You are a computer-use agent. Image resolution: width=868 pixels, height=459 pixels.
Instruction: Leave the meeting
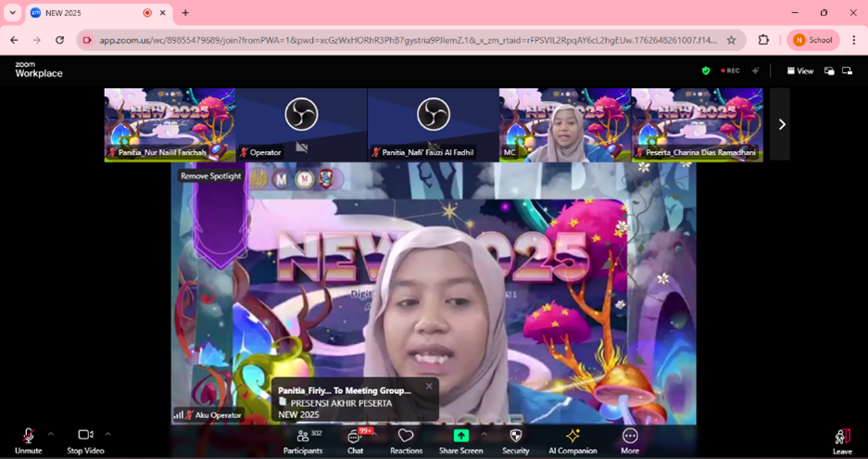[x=841, y=440]
